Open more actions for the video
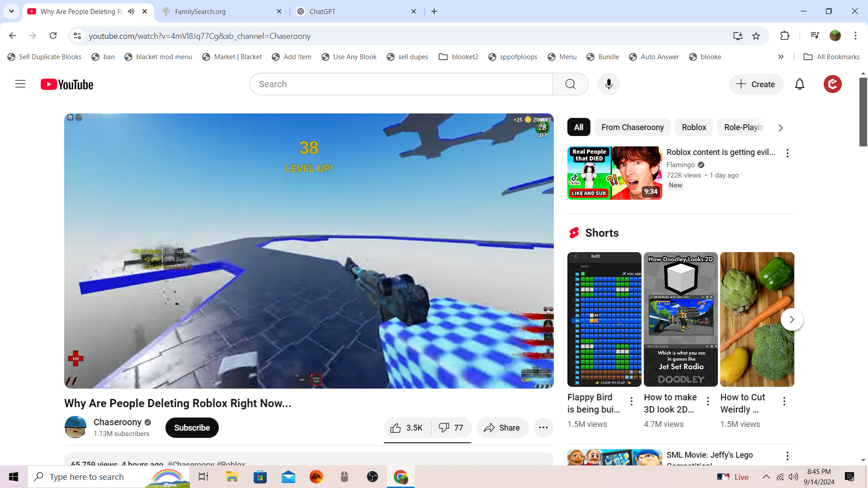Image resolution: width=868 pixels, height=488 pixels. pos(543,427)
